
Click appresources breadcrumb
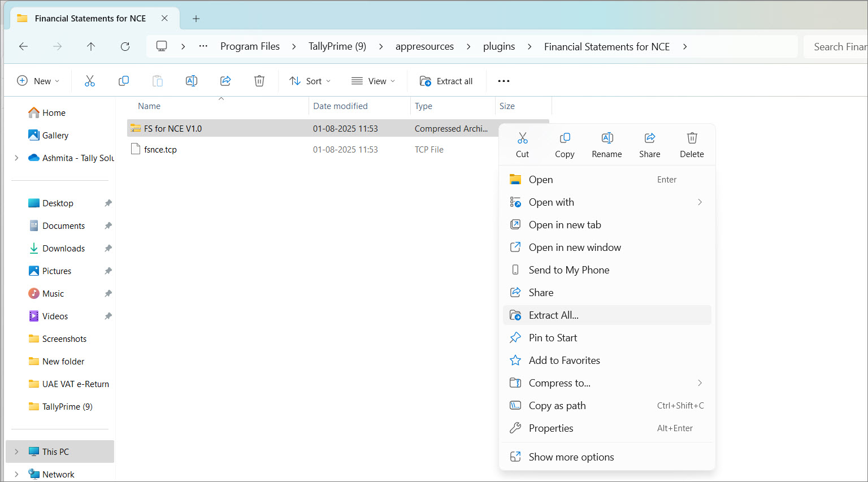(424, 46)
